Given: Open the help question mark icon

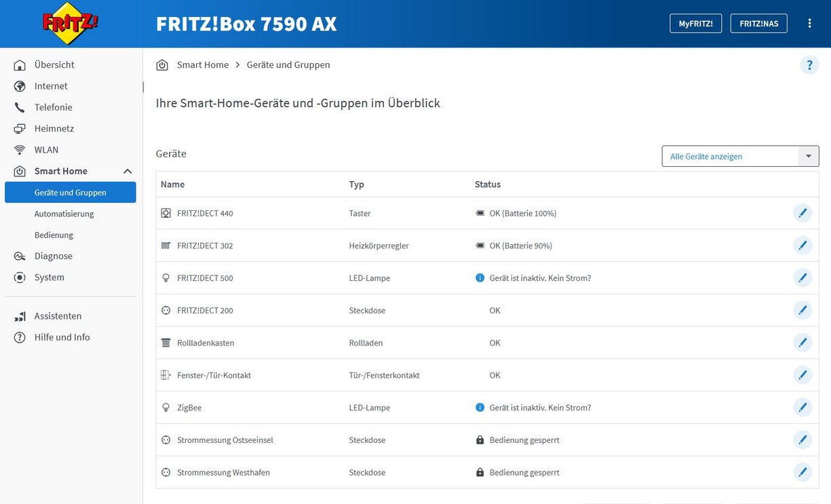Looking at the screenshot, I should tap(809, 65).
